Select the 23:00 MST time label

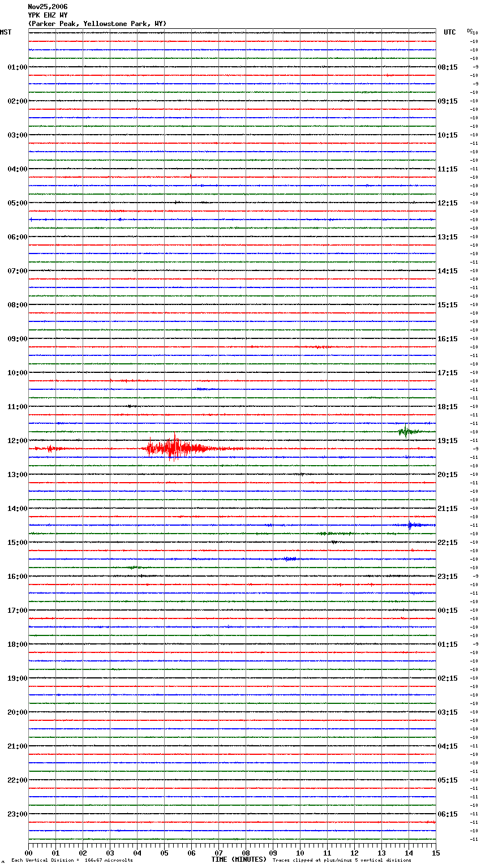coord(17,814)
